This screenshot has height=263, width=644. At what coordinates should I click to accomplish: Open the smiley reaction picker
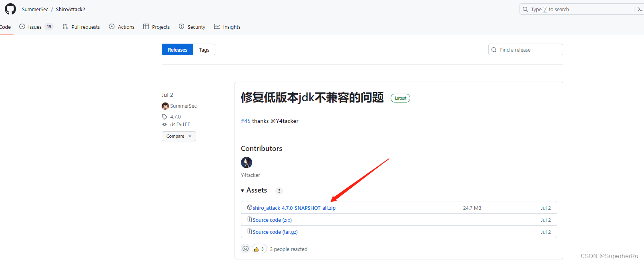(246, 249)
